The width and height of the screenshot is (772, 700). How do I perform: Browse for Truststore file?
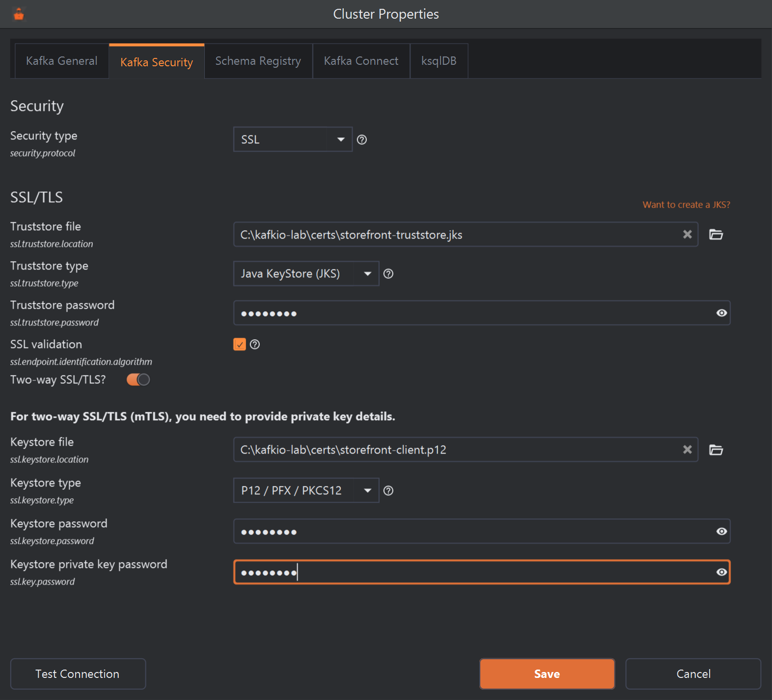[716, 235]
